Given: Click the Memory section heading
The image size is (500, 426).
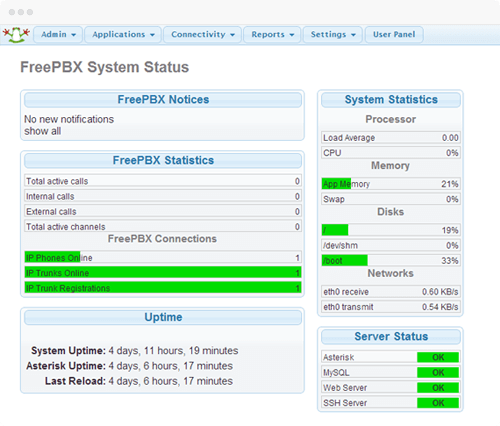Looking at the screenshot, I should [x=391, y=166].
